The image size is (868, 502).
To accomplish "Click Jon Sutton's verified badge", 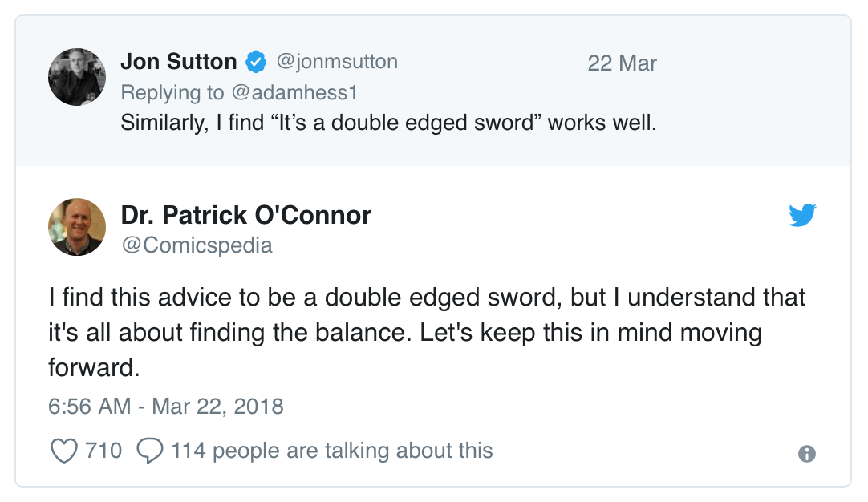I will click(256, 62).
